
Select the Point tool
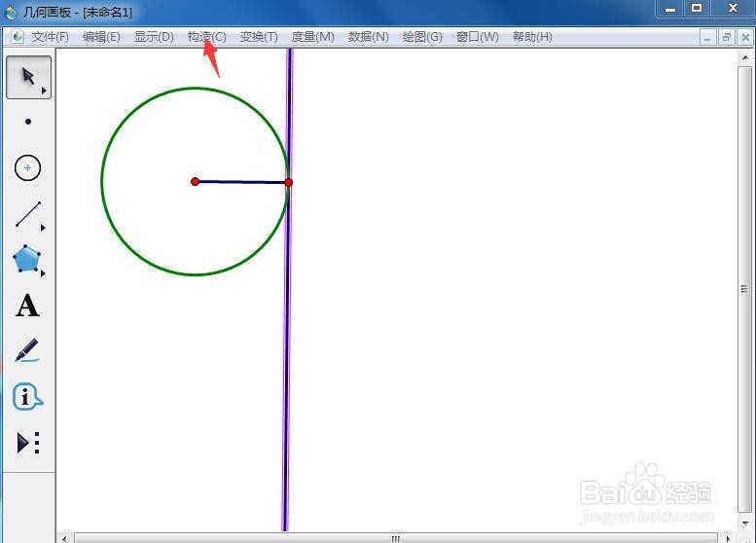pos(28,122)
